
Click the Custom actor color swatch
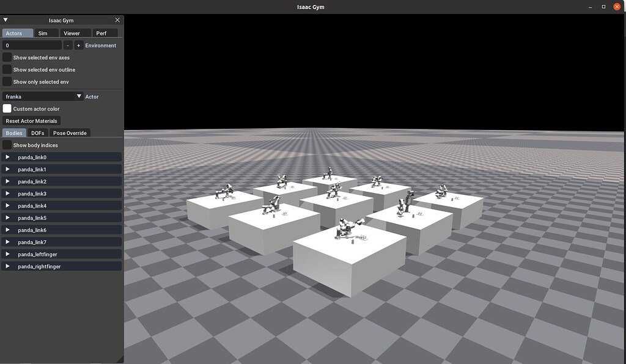point(7,108)
